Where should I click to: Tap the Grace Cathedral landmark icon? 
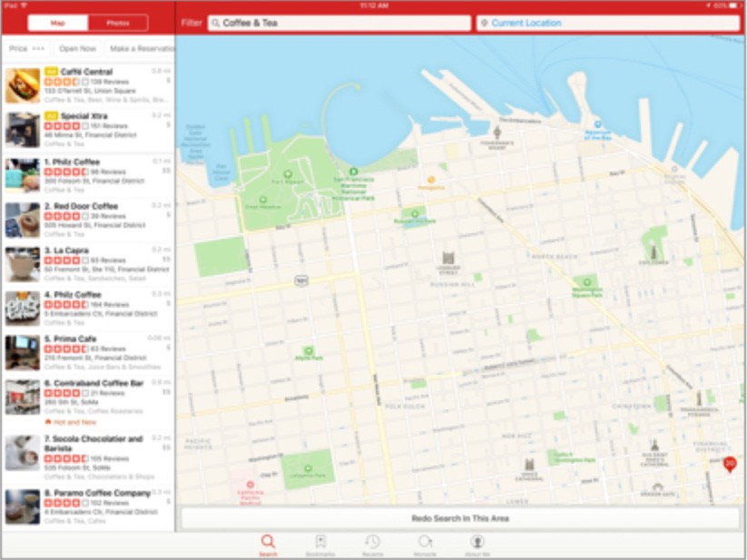[x=529, y=465]
